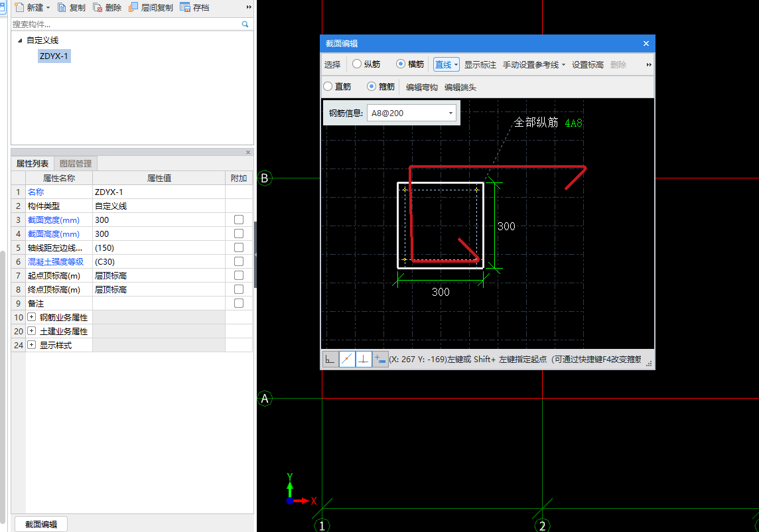Select the 横筋 radio button

point(400,64)
